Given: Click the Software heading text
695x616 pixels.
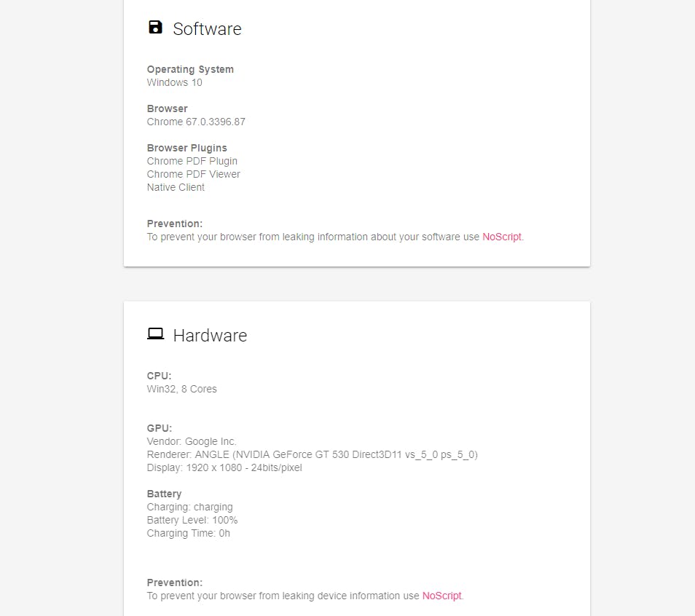Looking at the screenshot, I should [207, 29].
